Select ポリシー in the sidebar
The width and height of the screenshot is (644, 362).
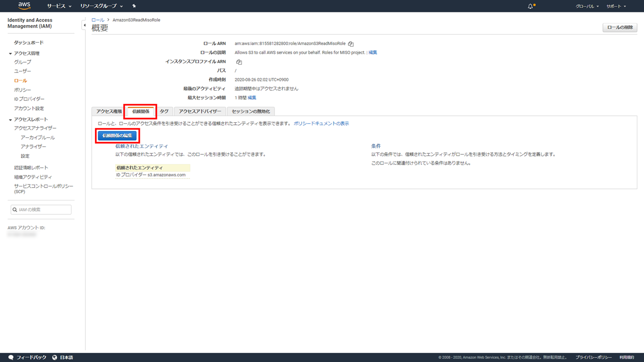click(23, 89)
